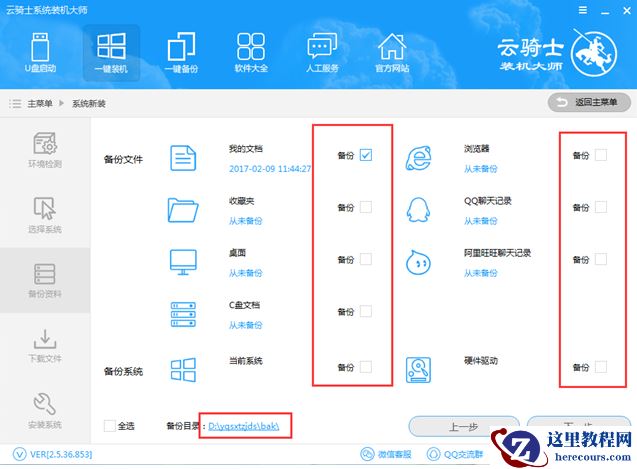Click 从未备份 under 桌面
This screenshot has height=469, width=637.
point(245,273)
